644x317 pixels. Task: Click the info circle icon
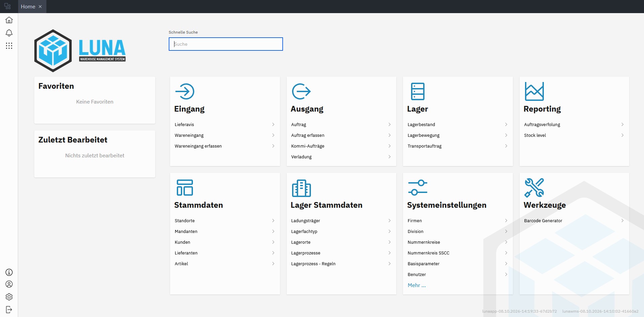click(x=9, y=272)
